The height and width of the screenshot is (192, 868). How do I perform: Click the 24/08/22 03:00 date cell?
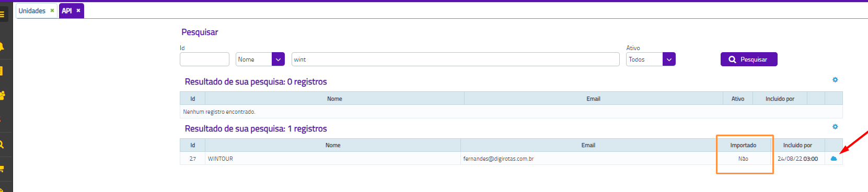[x=797, y=159]
